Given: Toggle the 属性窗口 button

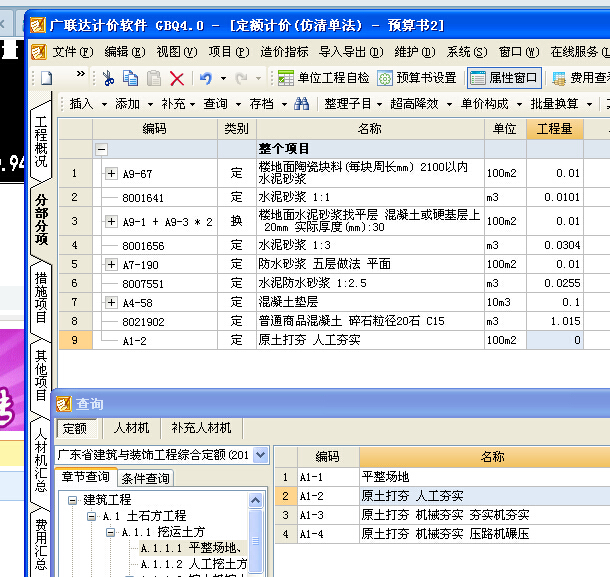Looking at the screenshot, I should tap(504, 78).
